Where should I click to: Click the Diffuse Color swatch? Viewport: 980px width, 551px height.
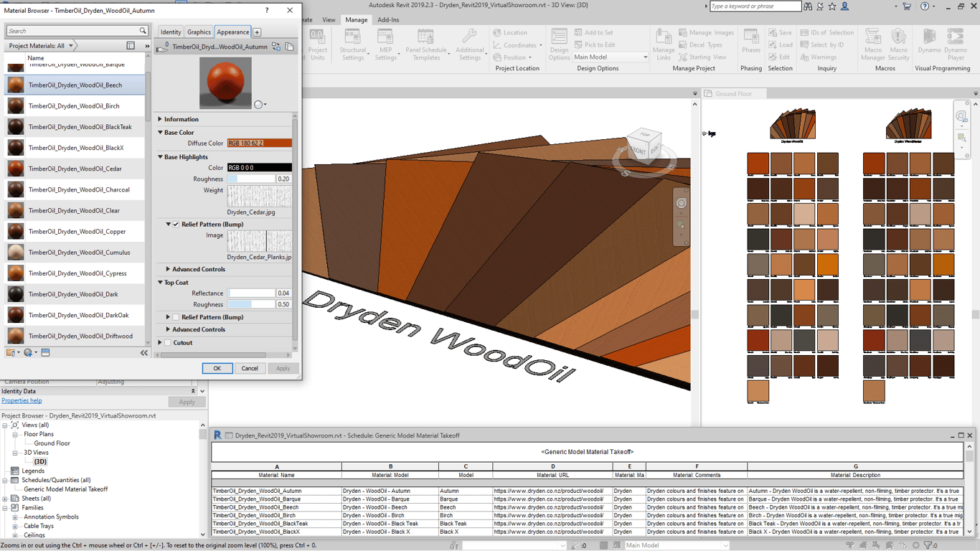point(259,143)
